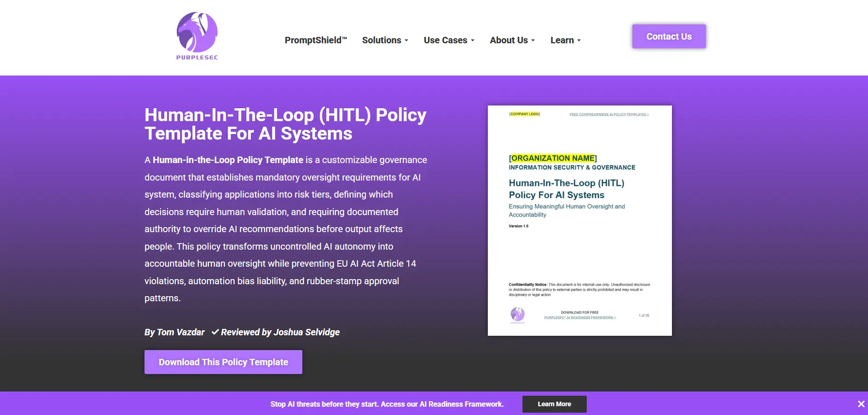Click the COMPANY LOGO placeholder in the preview
The height and width of the screenshot is (415, 868).
tap(524, 113)
